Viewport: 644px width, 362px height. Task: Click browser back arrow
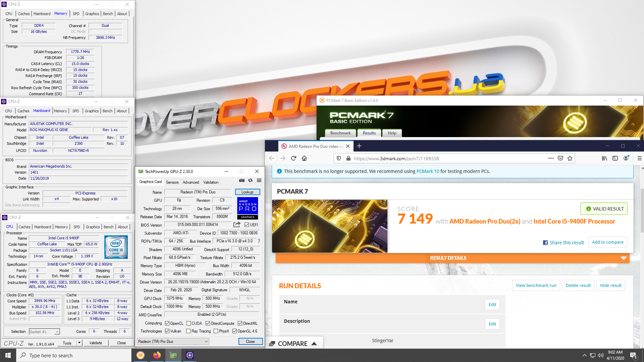[x=272, y=158]
